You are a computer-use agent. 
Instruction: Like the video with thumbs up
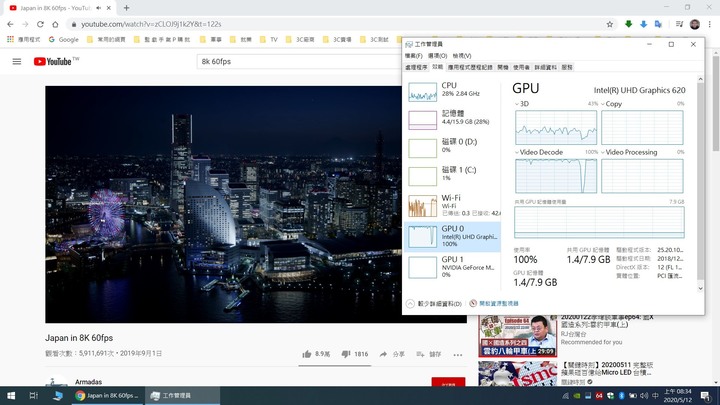(x=308, y=354)
